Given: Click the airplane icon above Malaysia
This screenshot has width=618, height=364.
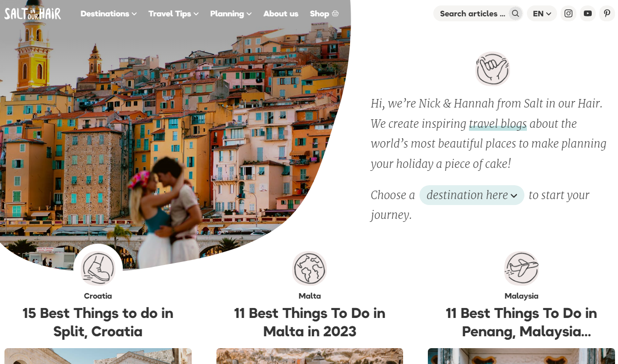Looking at the screenshot, I should tap(521, 268).
